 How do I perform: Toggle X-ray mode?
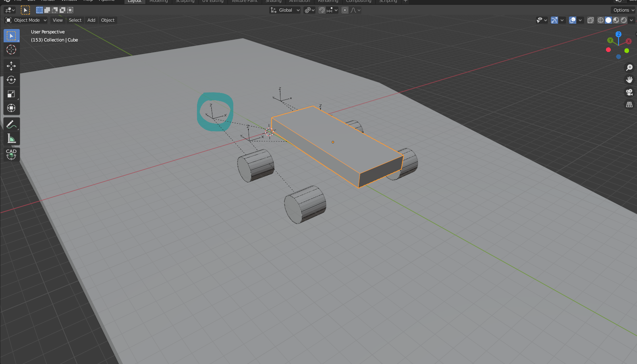(591, 20)
